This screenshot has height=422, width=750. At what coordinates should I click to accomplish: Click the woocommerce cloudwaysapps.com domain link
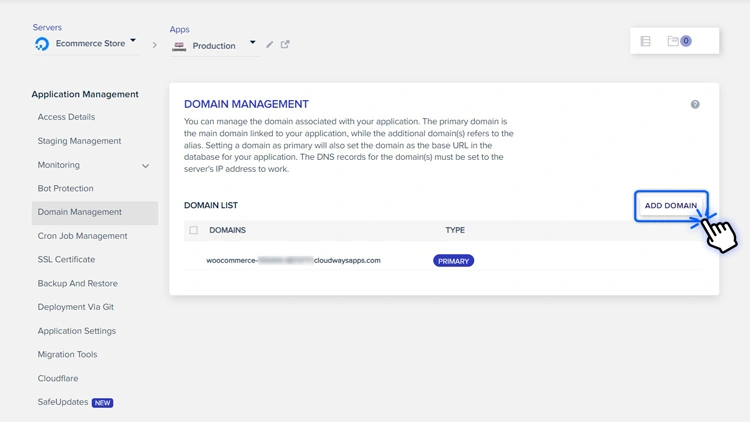[x=293, y=261]
